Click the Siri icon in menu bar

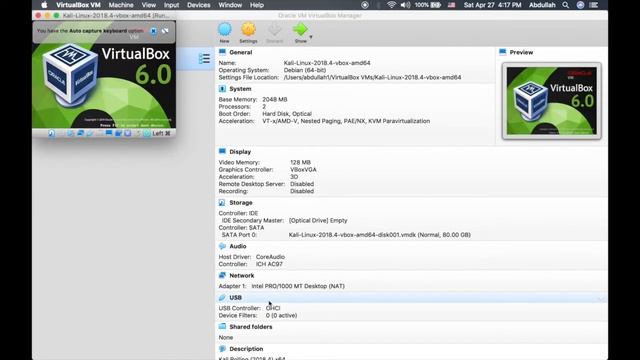pos(580,5)
